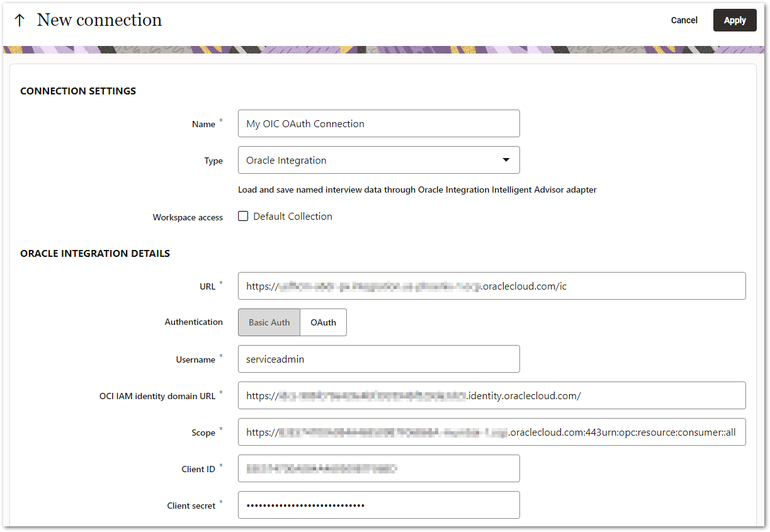Switch authentication to Basic Auth
770x532 pixels.
(x=269, y=322)
